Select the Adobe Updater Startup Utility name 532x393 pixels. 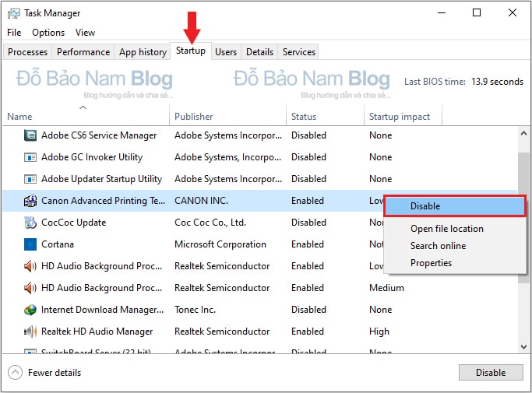[101, 179]
